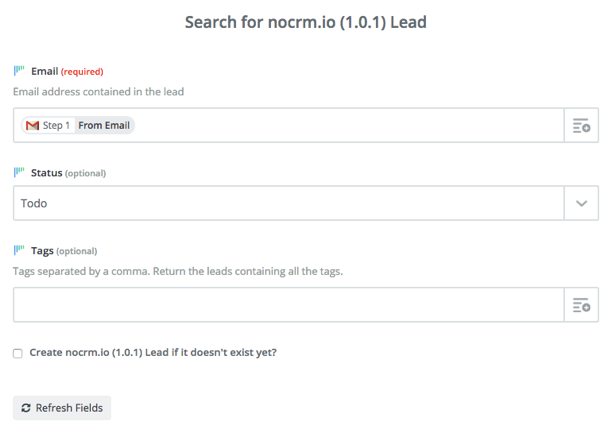Click the 'Tags separated by a comma' hint
The image size is (612, 441).
(x=177, y=271)
